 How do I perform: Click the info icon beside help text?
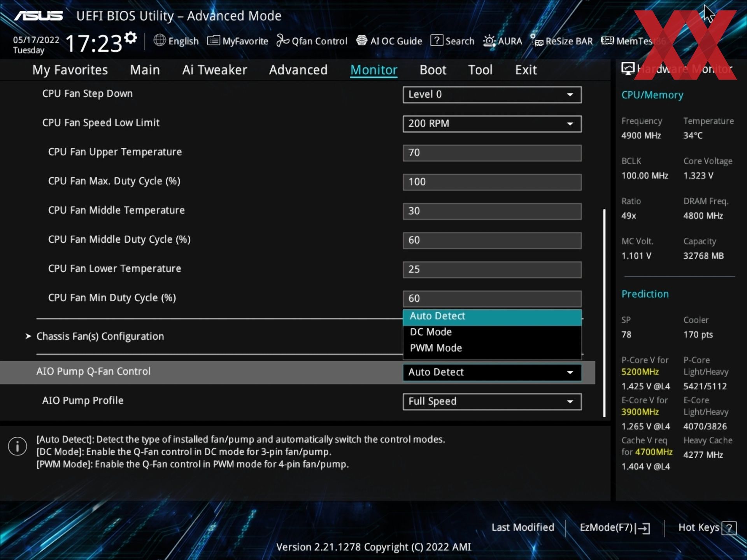click(18, 446)
